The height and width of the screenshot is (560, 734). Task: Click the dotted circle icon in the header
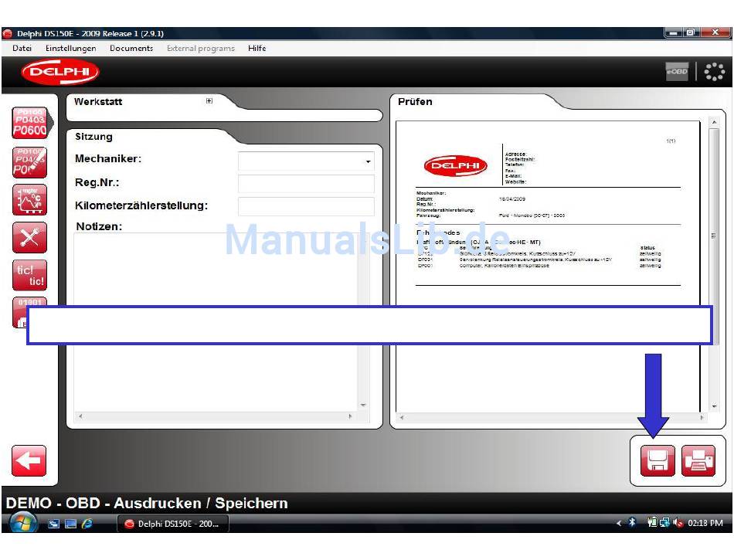[715, 72]
